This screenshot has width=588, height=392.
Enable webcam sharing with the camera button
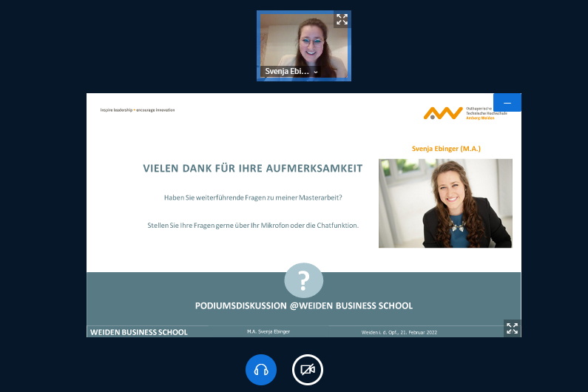point(308,370)
